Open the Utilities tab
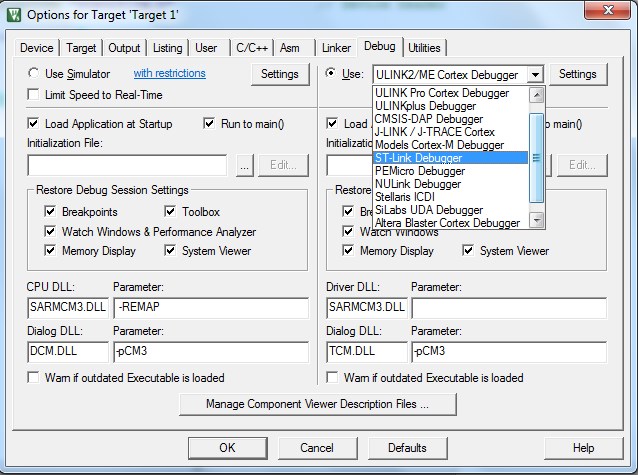Screen dimensions: 638x475 tap(424, 48)
